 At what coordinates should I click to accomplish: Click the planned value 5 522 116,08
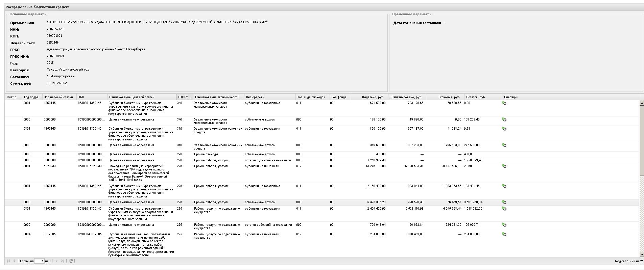(414, 209)
